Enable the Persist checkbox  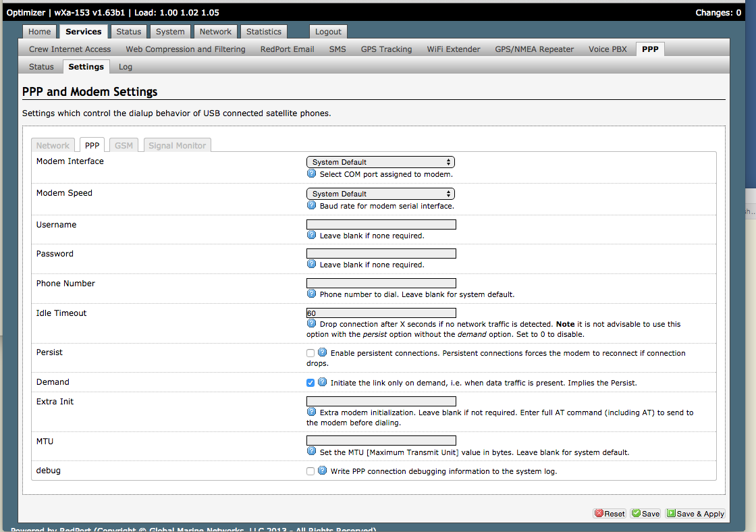[x=310, y=352]
